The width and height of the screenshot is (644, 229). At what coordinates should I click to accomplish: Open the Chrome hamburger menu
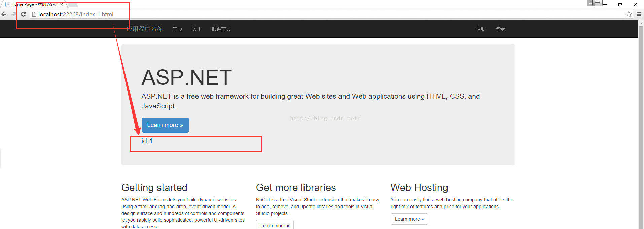coord(639,14)
